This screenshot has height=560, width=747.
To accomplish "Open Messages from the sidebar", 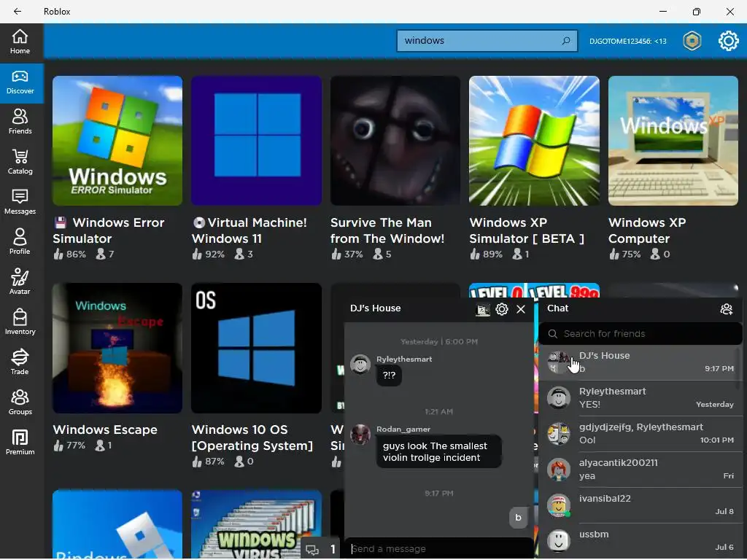I will pos(20,202).
